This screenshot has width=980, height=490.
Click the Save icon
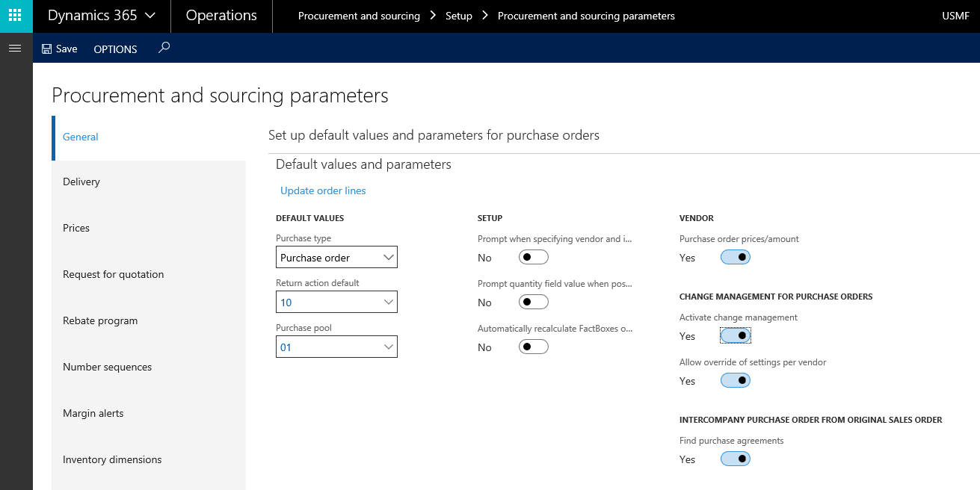click(59, 49)
